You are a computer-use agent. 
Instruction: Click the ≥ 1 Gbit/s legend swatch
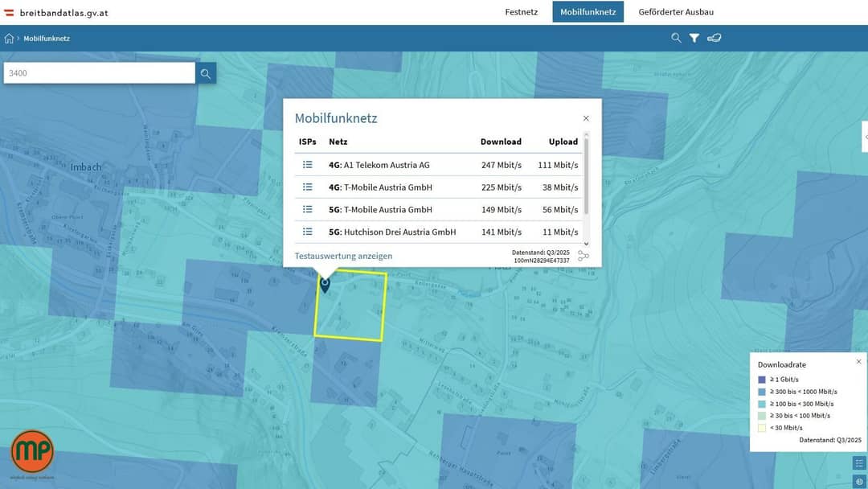click(x=762, y=380)
